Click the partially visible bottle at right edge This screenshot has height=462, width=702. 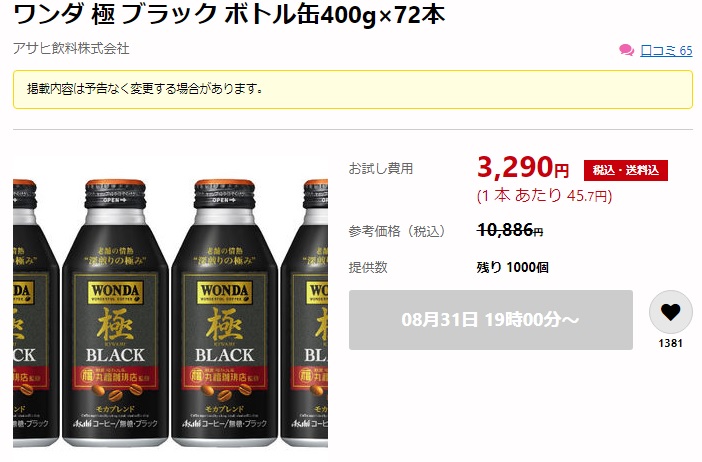(x=304, y=312)
